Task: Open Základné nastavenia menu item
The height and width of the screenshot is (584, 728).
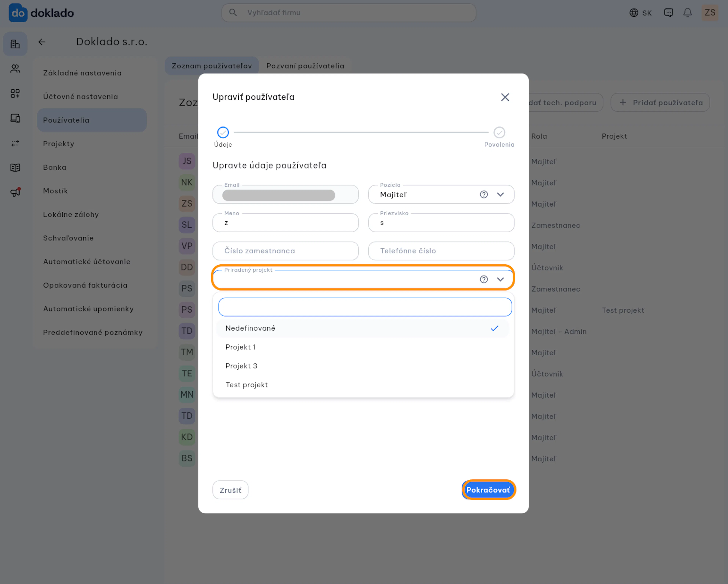Action: [92, 73]
